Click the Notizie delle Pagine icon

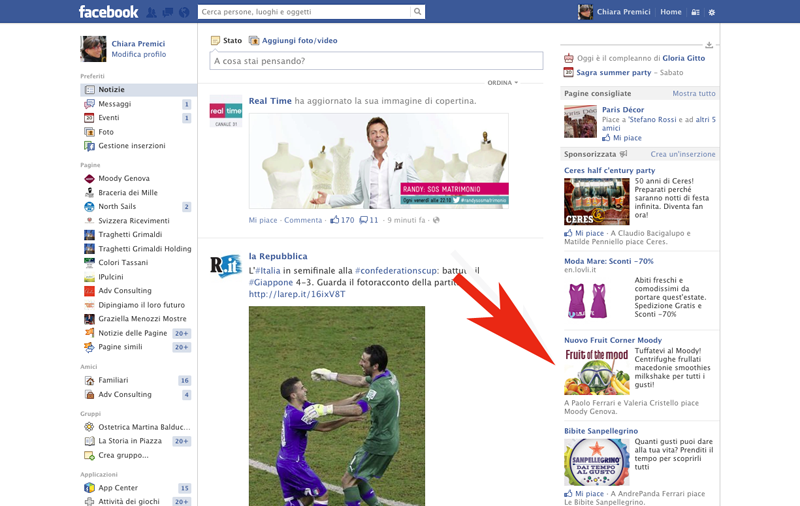[x=89, y=333]
